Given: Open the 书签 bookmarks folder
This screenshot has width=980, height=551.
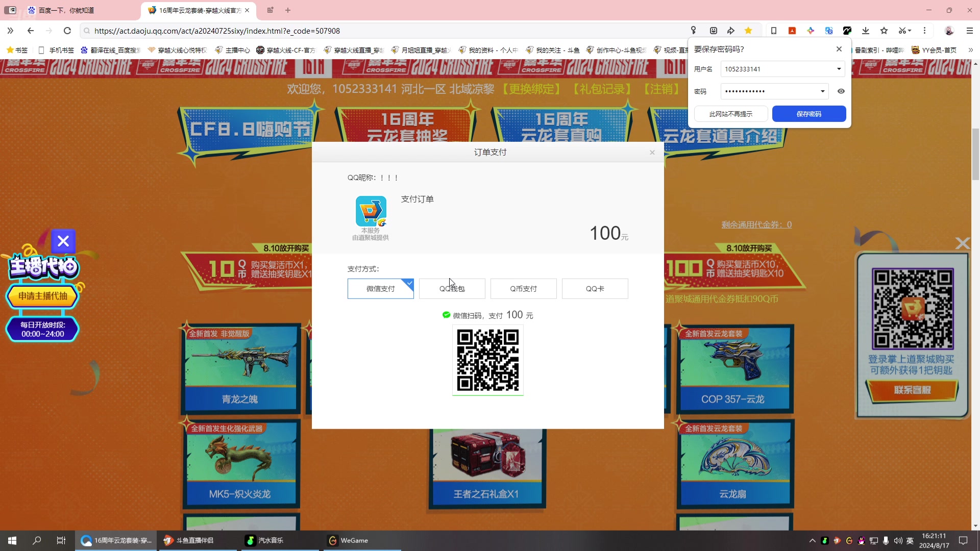Looking at the screenshot, I should (17, 50).
